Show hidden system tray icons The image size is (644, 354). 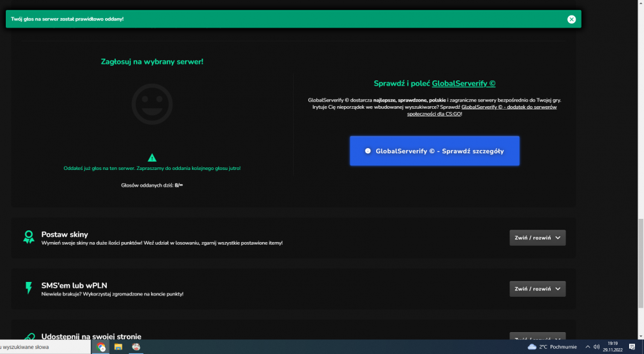(x=587, y=347)
